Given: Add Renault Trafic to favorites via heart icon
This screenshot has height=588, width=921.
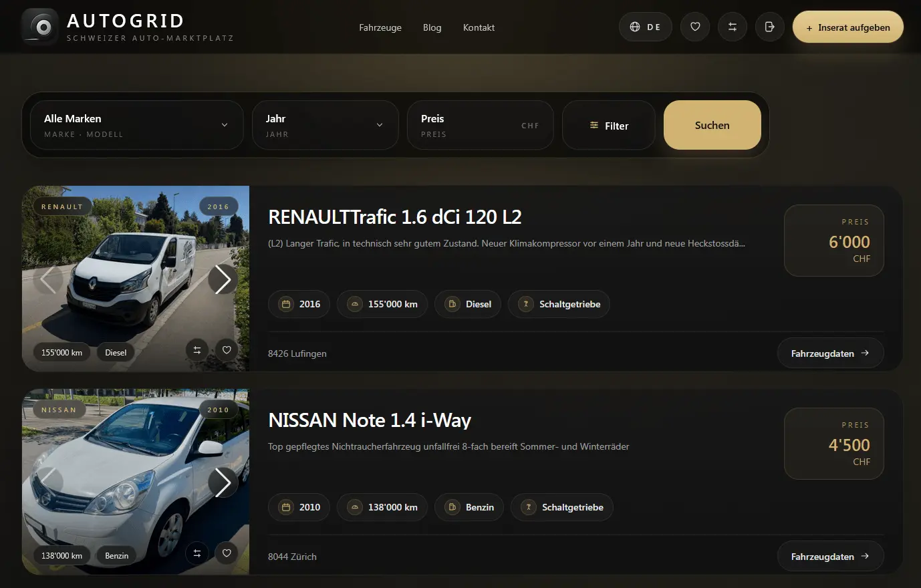Looking at the screenshot, I should click(x=227, y=349).
